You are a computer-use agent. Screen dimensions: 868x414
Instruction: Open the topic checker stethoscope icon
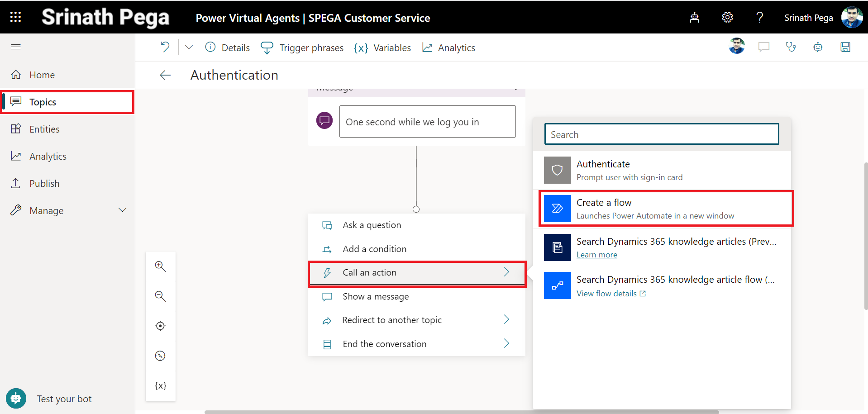point(791,47)
